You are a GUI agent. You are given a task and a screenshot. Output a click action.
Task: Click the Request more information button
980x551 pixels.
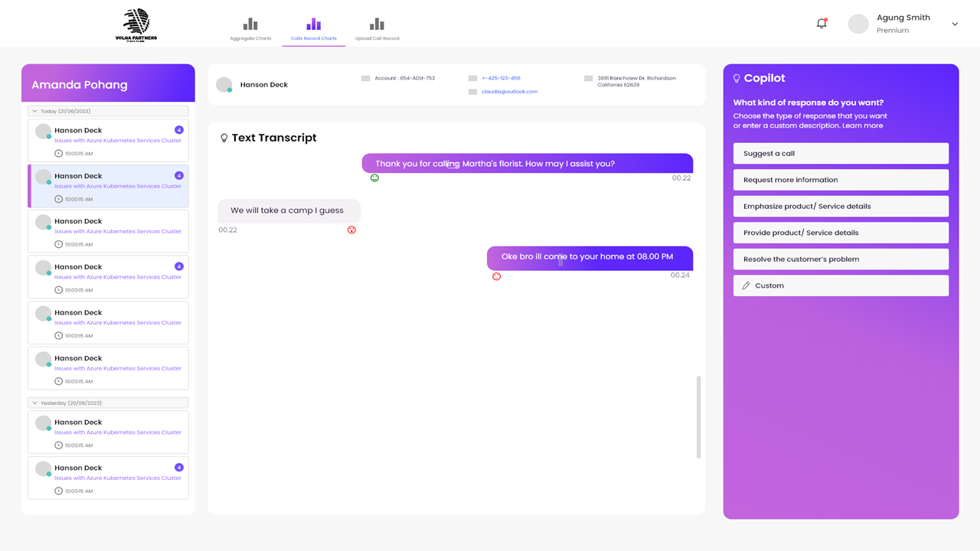(841, 180)
